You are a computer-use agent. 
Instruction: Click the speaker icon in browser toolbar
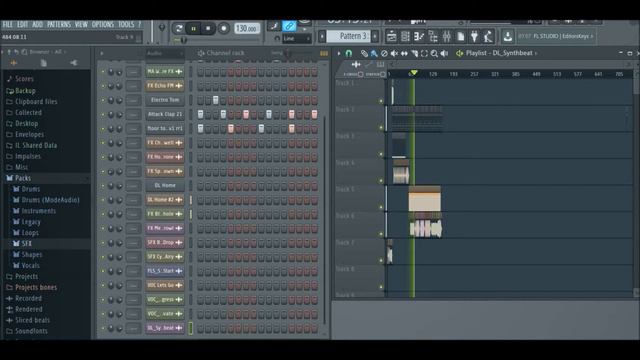(x=73, y=63)
